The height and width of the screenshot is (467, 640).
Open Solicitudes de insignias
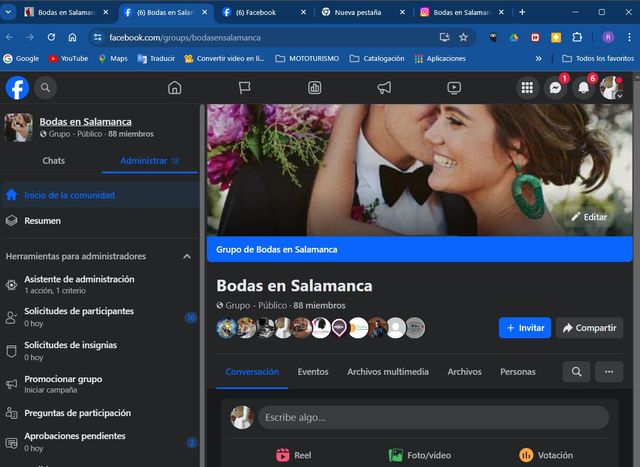[x=100, y=351]
